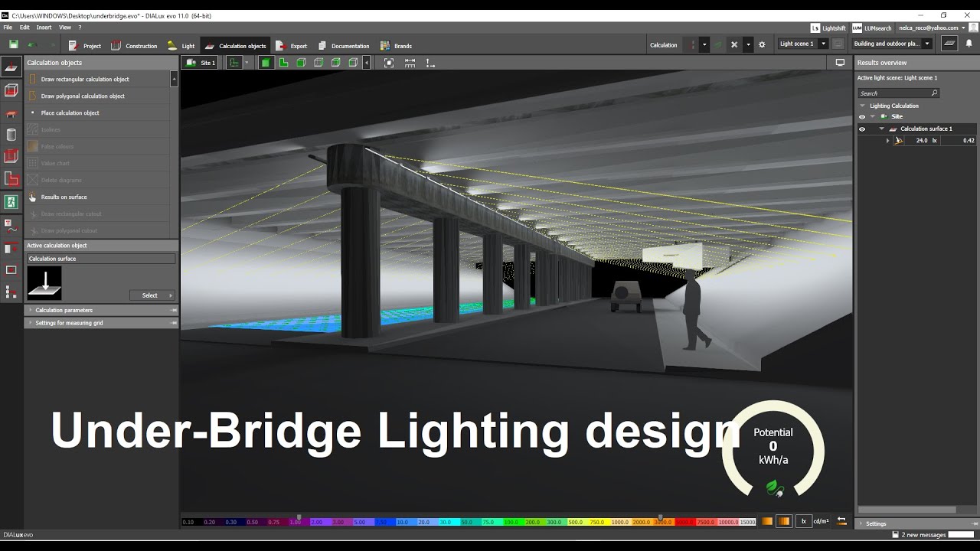Click Place calculation object
This screenshot has height=551, width=980.
pyautogui.click(x=97, y=112)
